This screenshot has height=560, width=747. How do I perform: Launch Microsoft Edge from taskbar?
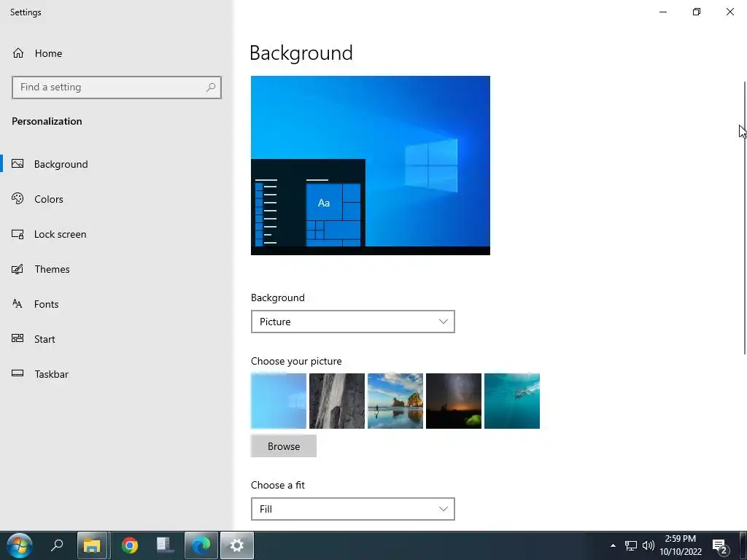(201, 545)
